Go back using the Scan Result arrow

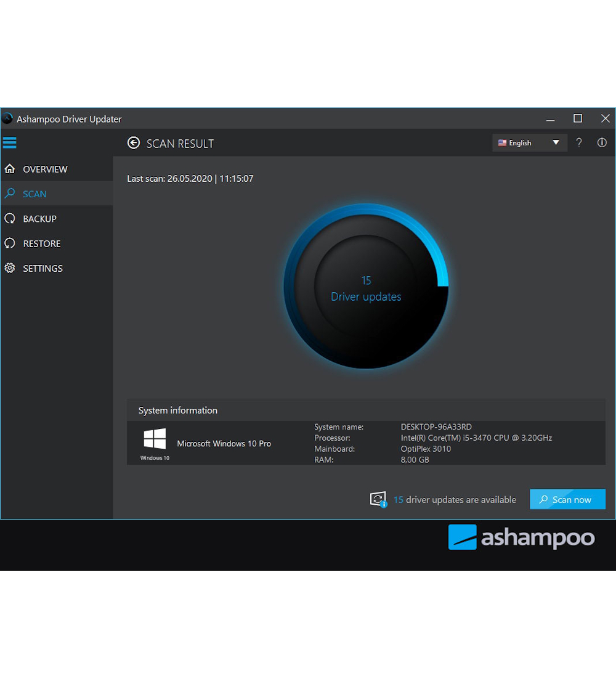[x=134, y=143]
